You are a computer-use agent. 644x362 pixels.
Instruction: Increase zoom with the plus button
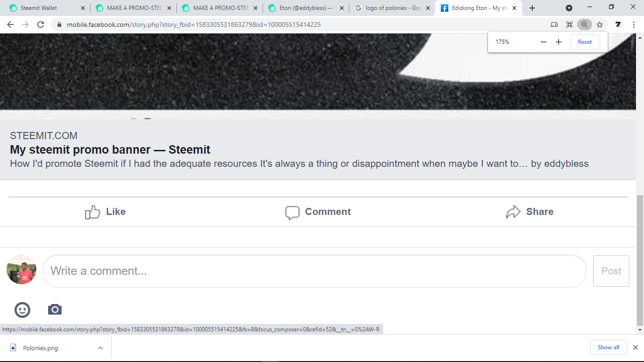point(559,42)
